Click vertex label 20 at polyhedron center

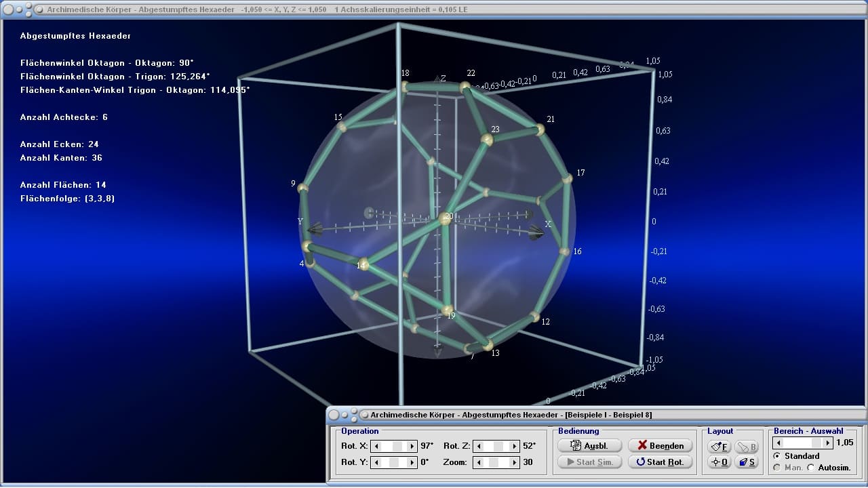click(448, 217)
